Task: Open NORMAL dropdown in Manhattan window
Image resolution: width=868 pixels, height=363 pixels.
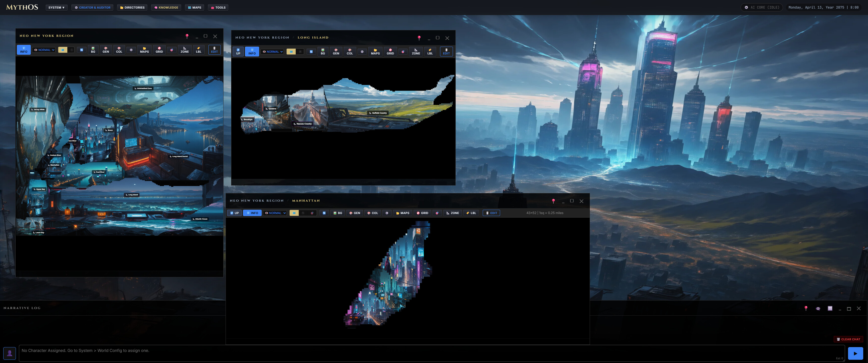Action: click(x=275, y=213)
